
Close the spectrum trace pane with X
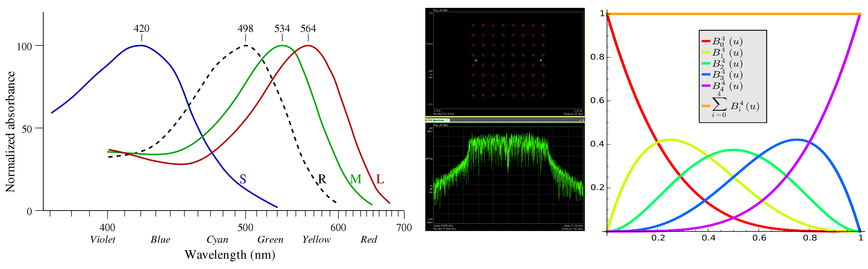pos(583,120)
